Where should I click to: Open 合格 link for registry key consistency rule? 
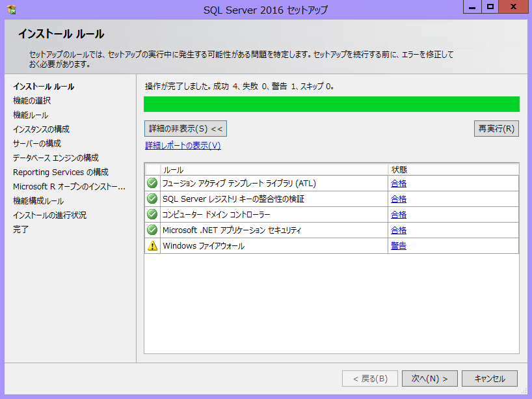click(x=399, y=199)
